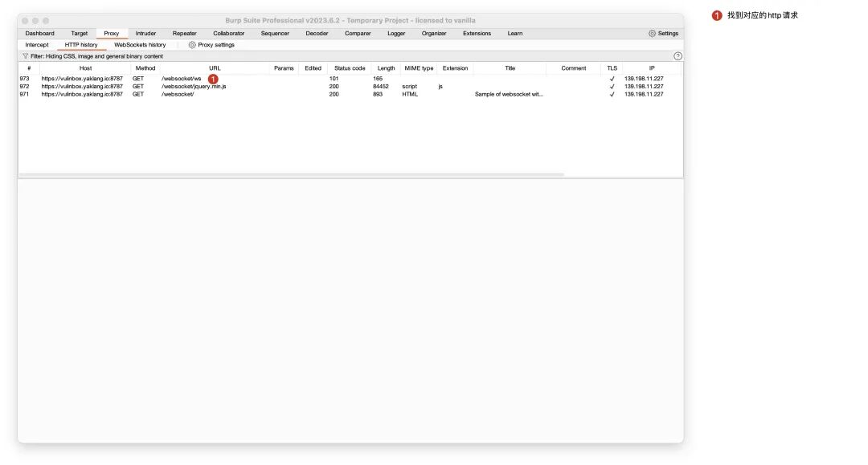Image resolution: width=868 pixels, height=465 pixels.
Task: Click the horizontal scrollbar under history table
Action: pyautogui.click(x=291, y=175)
